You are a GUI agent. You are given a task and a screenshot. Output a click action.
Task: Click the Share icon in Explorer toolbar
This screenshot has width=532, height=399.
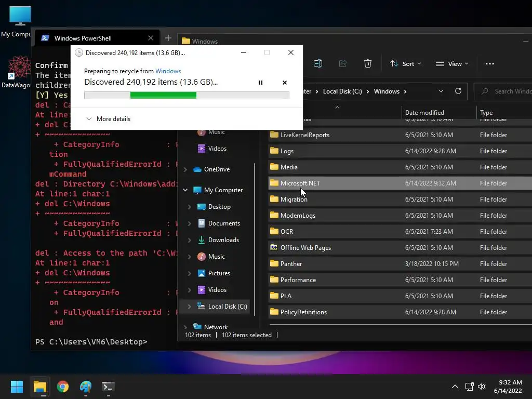point(343,63)
